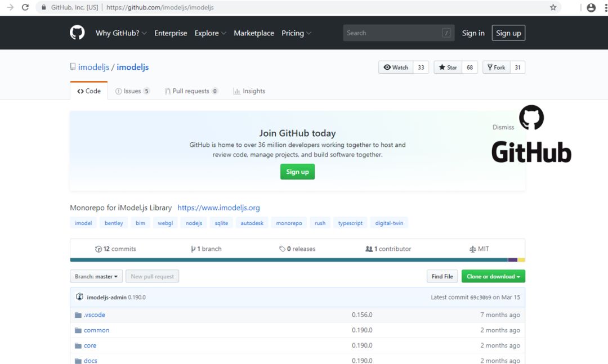Click the green Sign up banner button
Image resolution: width=608 pixels, height=364 pixels.
(x=297, y=172)
